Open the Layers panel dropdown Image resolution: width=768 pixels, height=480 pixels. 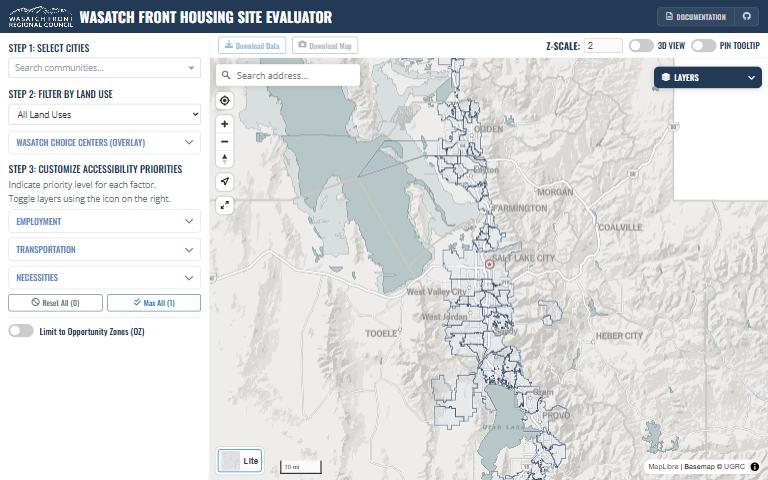(x=708, y=77)
